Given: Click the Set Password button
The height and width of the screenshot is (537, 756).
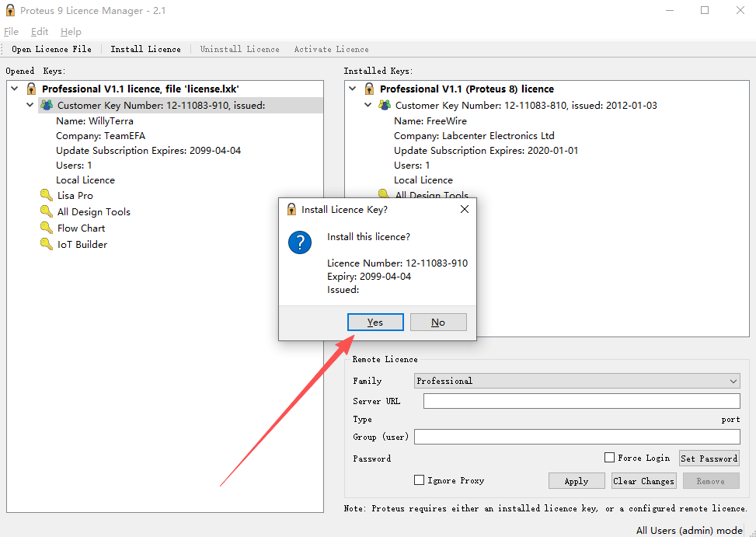Looking at the screenshot, I should coord(709,459).
